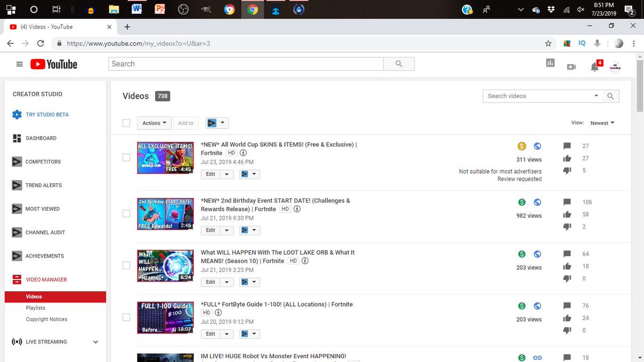Expand the Live Streaming section chevron
Viewport: 644px width, 362px height.
click(96, 342)
